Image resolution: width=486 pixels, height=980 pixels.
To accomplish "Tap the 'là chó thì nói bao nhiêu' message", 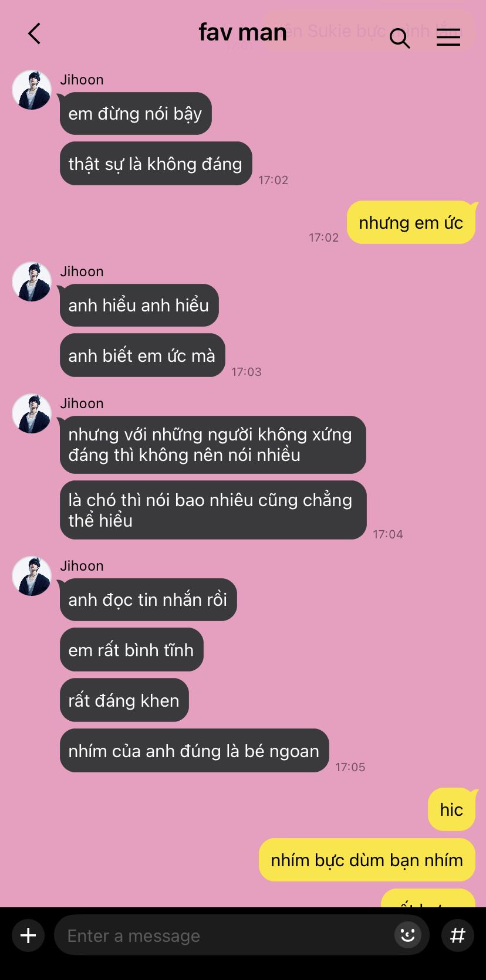I will tap(213, 510).
